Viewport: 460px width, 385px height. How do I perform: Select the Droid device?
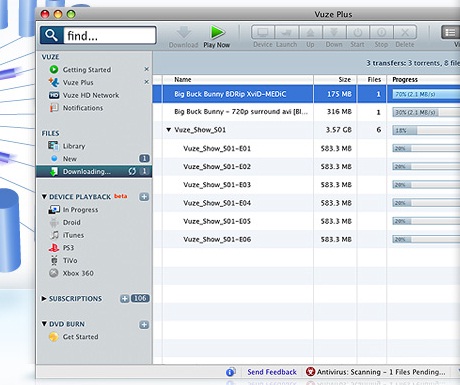(71, 222)
